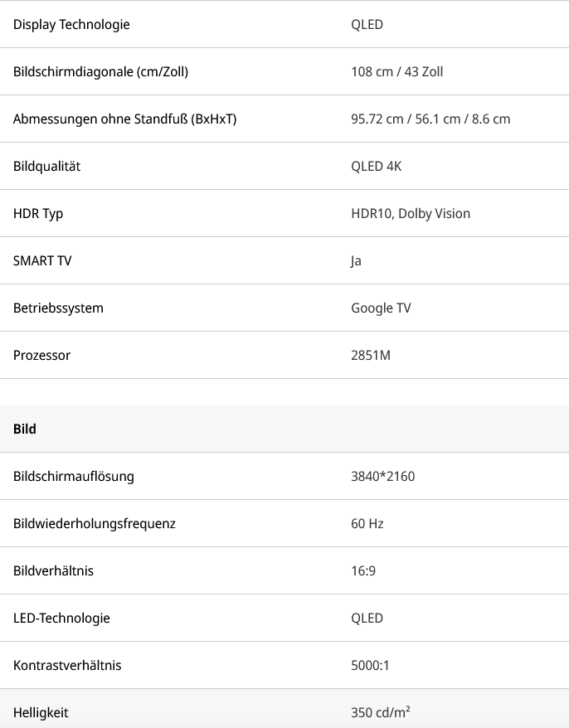Click the HDR Typ label
The width and height of the screenshot is (569, 728).
coord(38,213)
